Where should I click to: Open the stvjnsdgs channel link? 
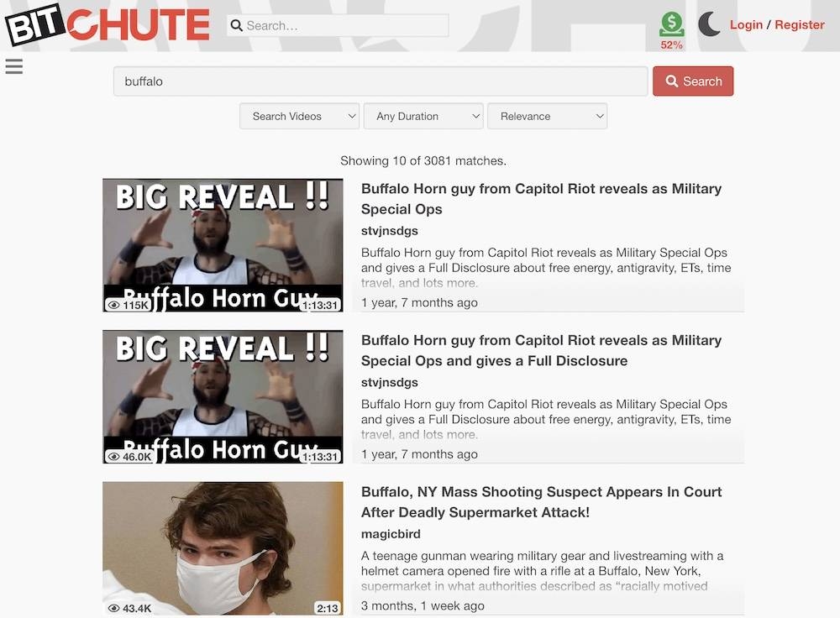[390, 230]
